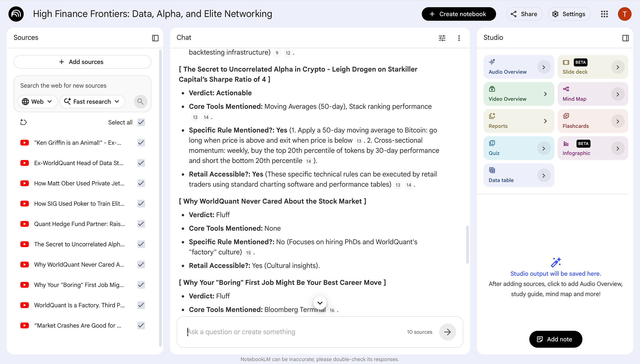This screenshot has width=640, height=364.
Task: Uncheck How SIG Used Poker checkbox
Action: (x=141, y=204)
